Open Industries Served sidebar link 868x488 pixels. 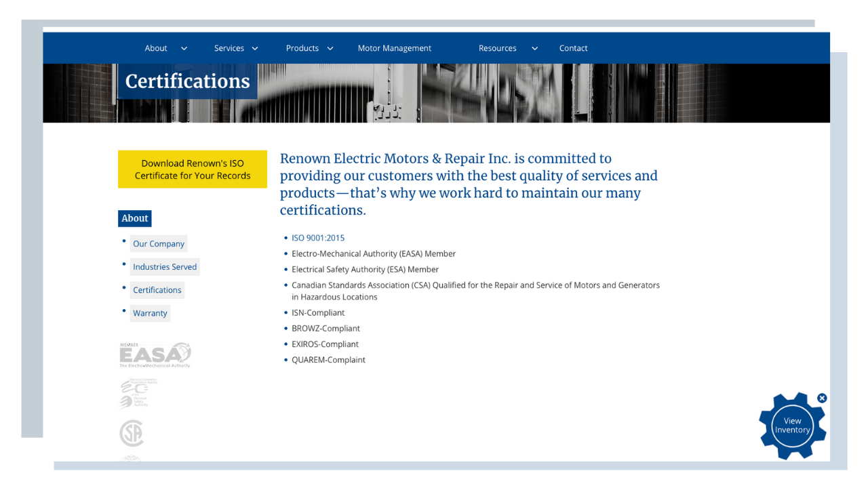165,267
